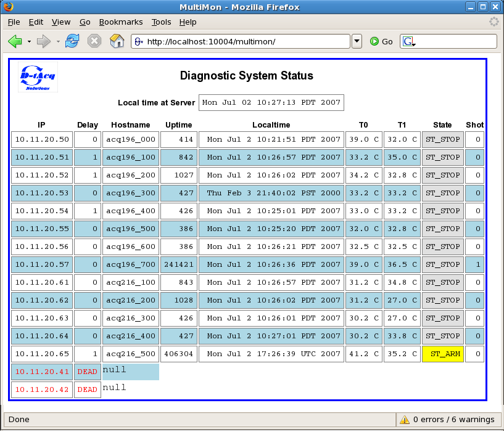This screenshot has width=504, height=432.
Task: Click T1 value 36.5 C
Action: coord(402,264)
